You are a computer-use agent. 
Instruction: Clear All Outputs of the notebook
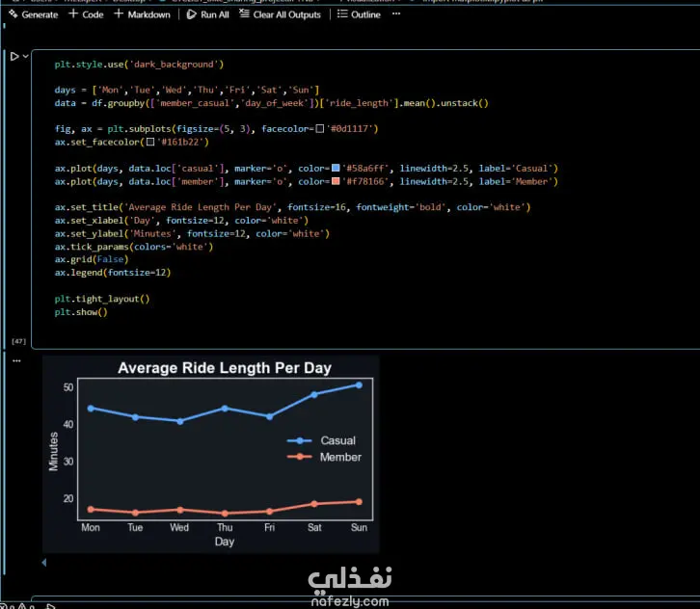pos(280,14)
